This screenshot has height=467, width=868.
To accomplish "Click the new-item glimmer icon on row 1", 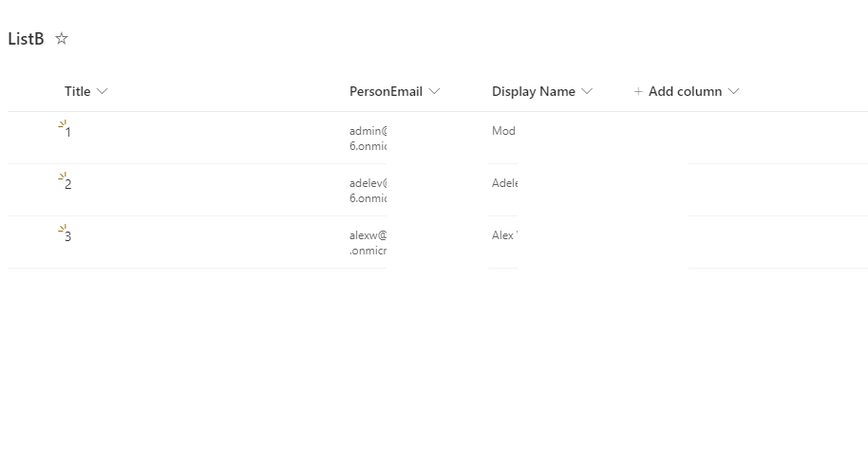I will [62, 124].
